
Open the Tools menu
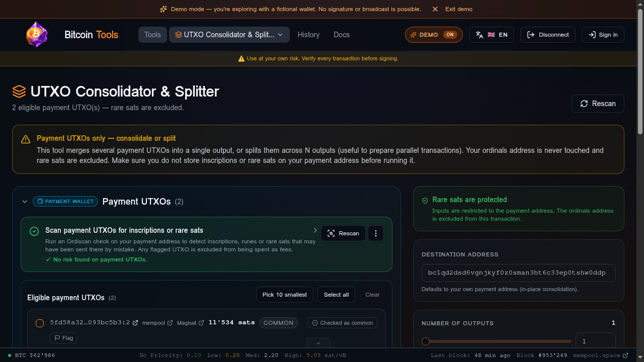point(152,35)
